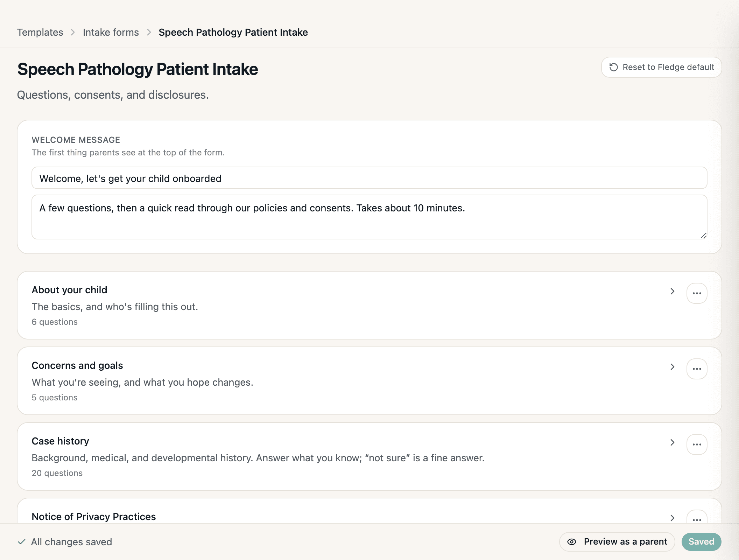Viewport: 739px width, 560px height.
Task: Expand the About your child section
Action: coord(672,291)
